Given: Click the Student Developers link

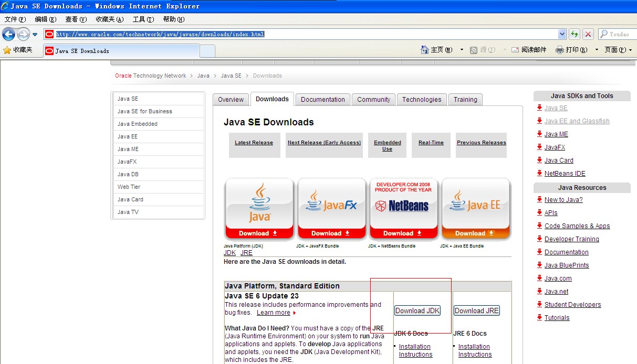Looking at the screenshot, I should pos(572,305).
